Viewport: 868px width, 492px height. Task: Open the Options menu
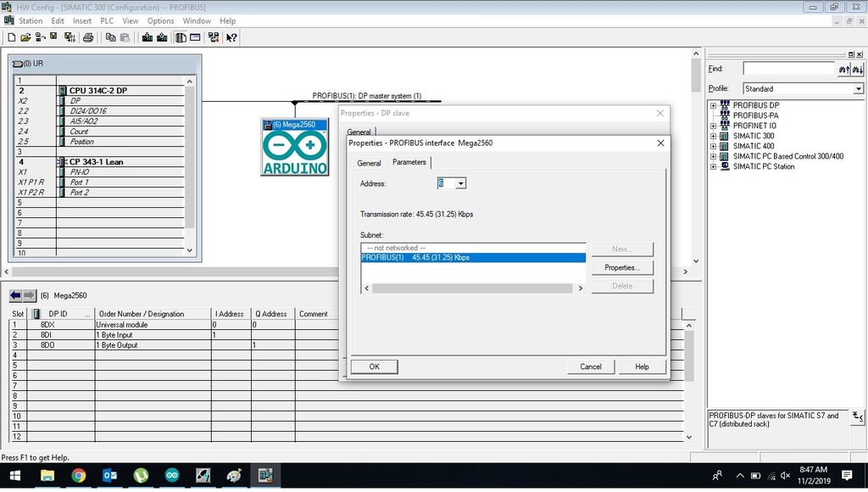160,21
